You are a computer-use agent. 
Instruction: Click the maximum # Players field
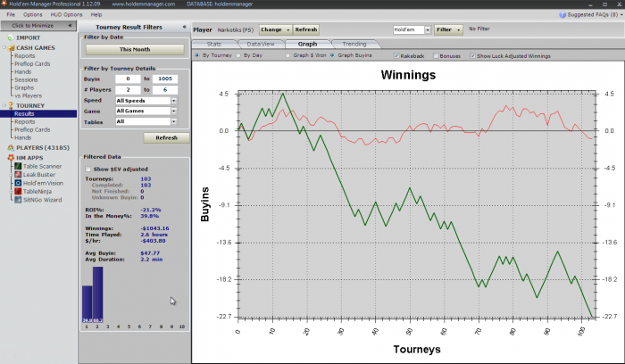[164, 90]
